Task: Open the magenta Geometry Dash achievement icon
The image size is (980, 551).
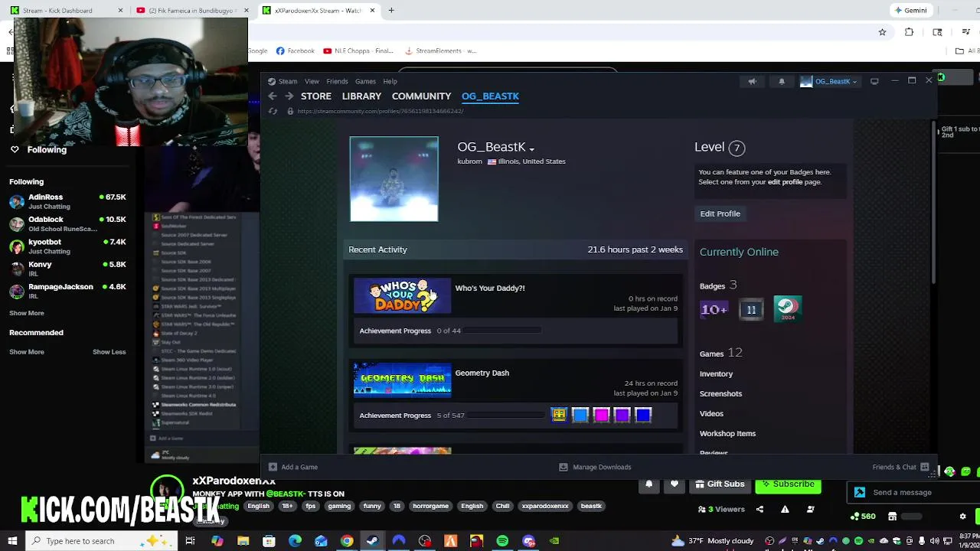Action: pyautogui.click(x=601, y=415)
